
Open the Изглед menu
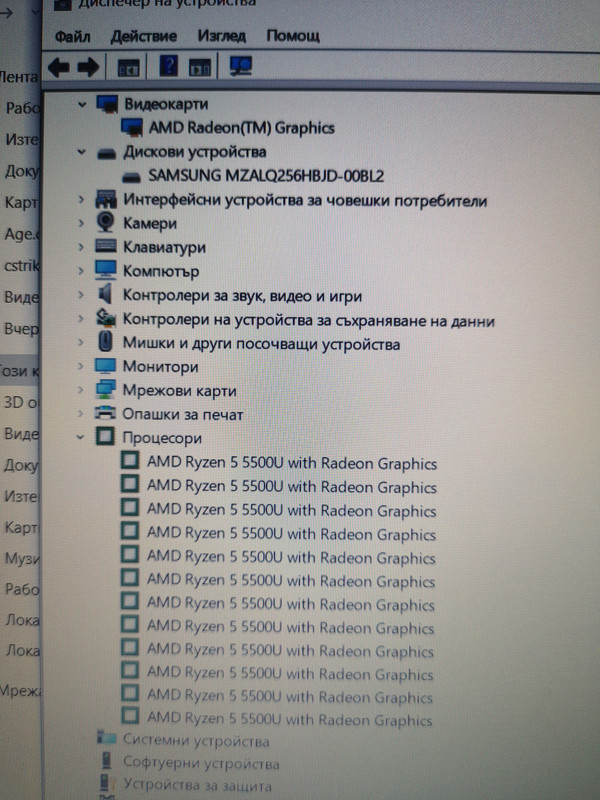[222, 36]
